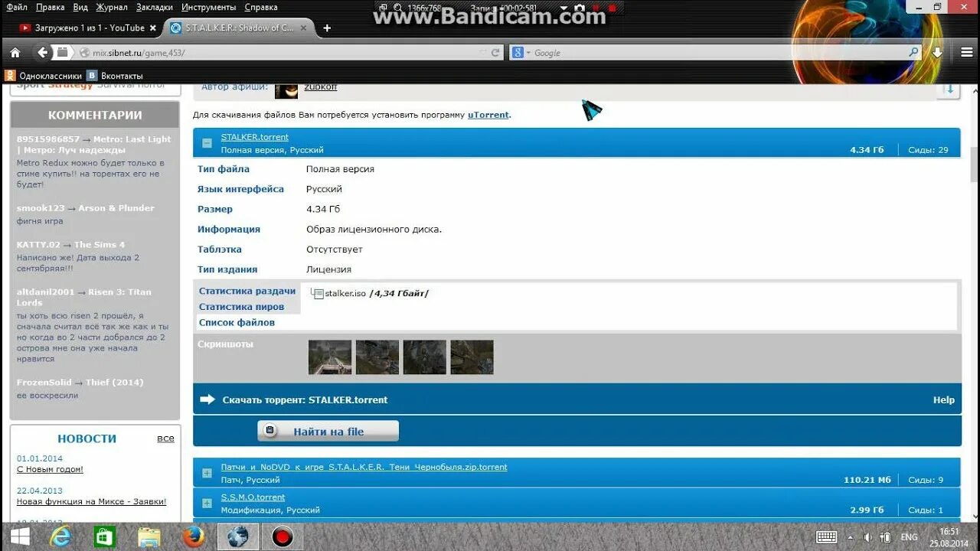
Task: Click the Google search engine icon
Action: 518,53
